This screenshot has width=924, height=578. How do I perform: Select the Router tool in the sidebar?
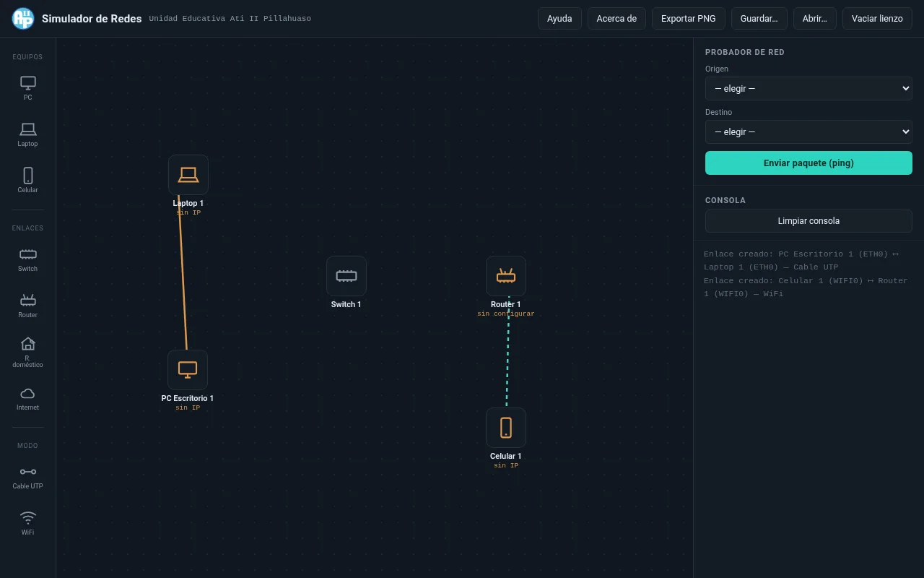(27, 306)
